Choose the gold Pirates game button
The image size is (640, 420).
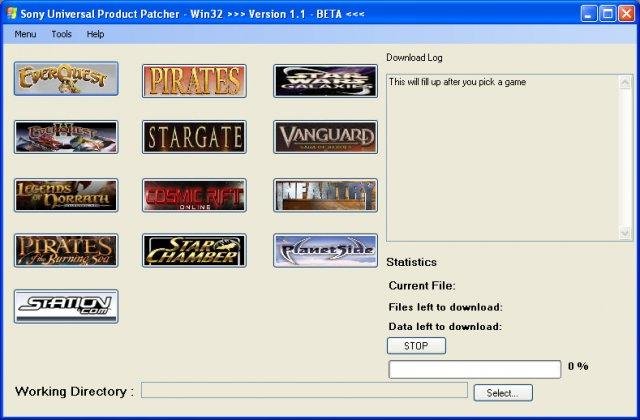[x=194, y=81]
